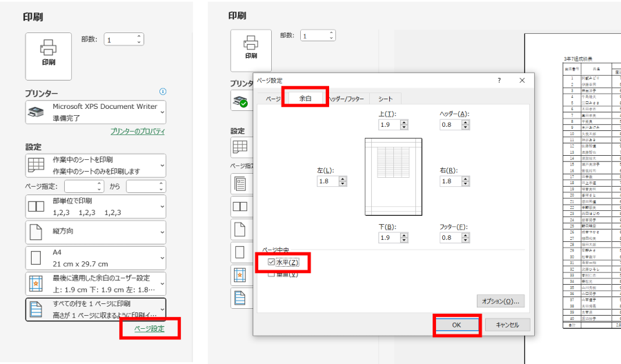Click the 右 right margin field
The width and height of the screenshot is (621, 364).
point(451,181)
